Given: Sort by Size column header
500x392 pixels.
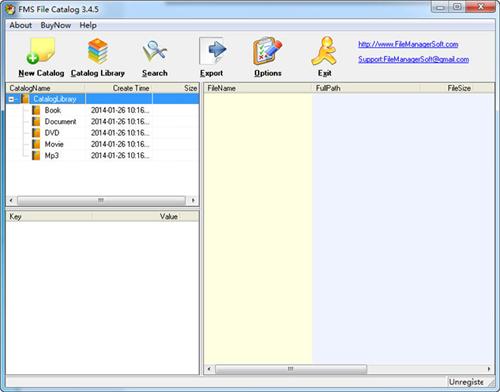Looking at the screenshot, I should pyautogui.click(x=176, y=88).
